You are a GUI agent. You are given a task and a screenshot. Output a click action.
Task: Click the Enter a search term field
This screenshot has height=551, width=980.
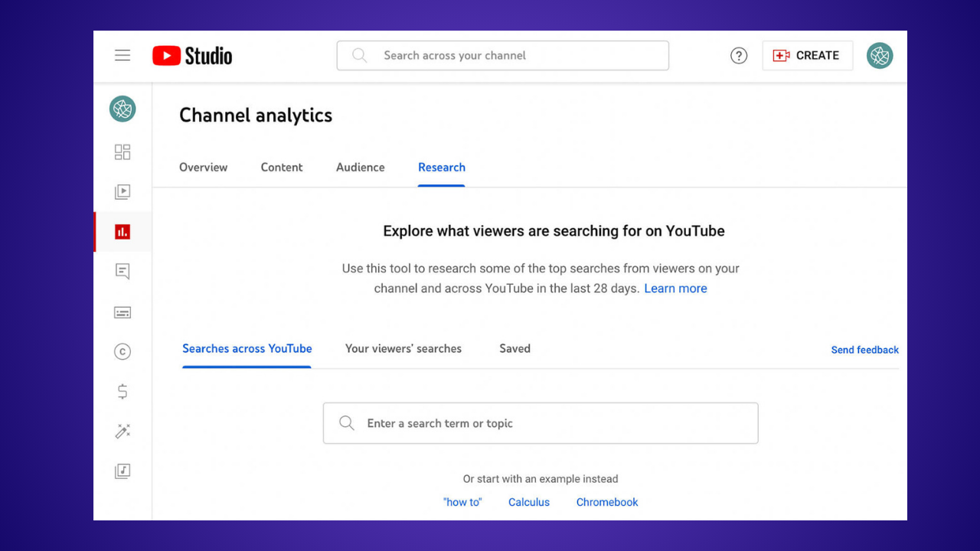pos(541,423)
